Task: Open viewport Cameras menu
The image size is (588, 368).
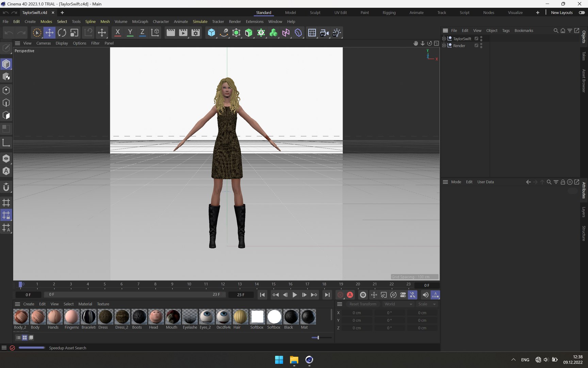Action: coord(44,43)
